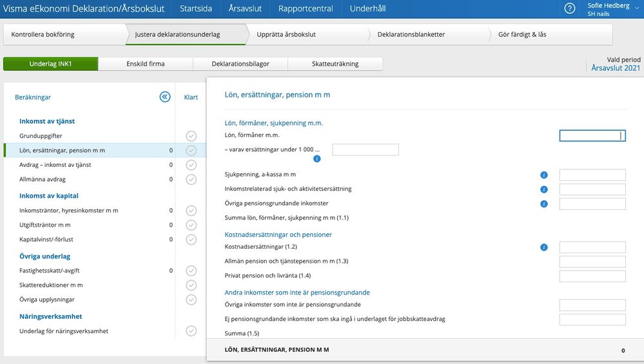This screenshot has width=644, height=364.
Task: Mark Grunduppgifter as done with checkmark
Action: point(191,136)
